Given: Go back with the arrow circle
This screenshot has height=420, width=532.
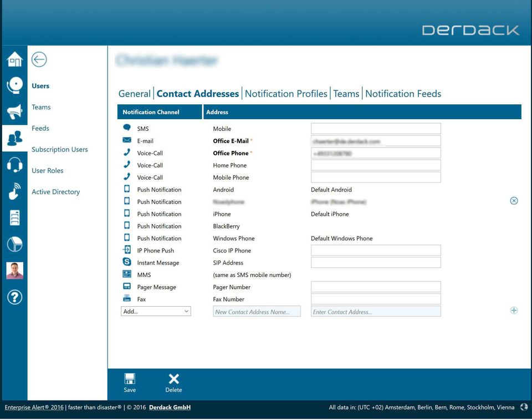Looking at the screenshot, I should point(39,59).
